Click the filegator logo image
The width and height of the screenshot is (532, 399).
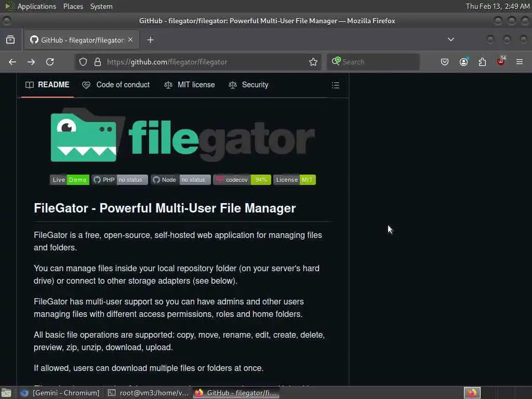click(x=183, y=135)
